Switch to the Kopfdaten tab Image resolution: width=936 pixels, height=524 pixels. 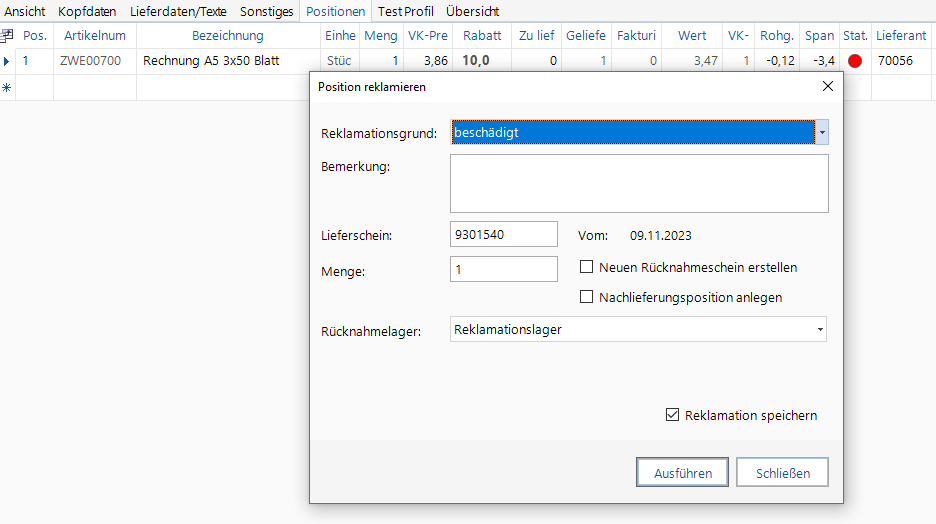click(x=87, y=12)
